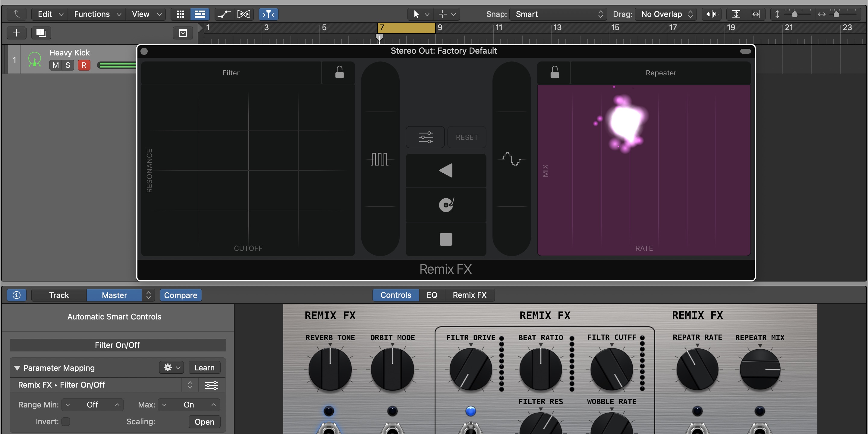Screen dimensions: 868x434
Task: Trigger the reverse playback effect in Remix FX
Action: click(x=445, y=170)
